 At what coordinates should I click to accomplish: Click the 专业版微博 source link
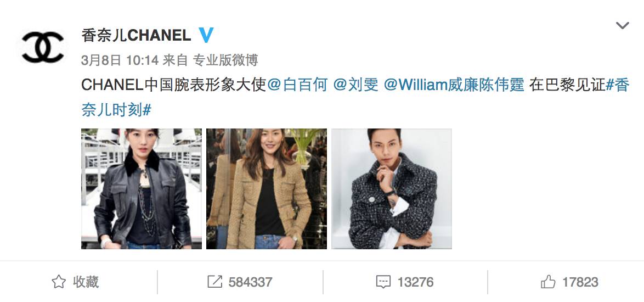[x=225, y=60]
